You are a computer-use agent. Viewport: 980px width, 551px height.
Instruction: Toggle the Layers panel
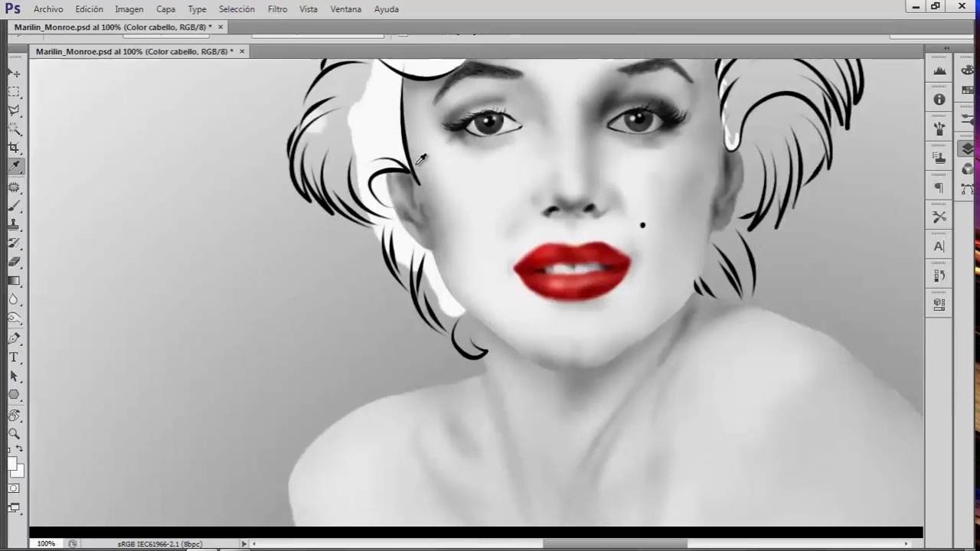tap(969, 148)
